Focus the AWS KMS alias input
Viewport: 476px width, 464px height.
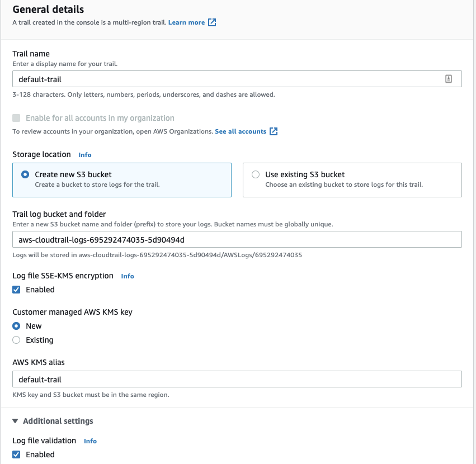coord(237,379)
